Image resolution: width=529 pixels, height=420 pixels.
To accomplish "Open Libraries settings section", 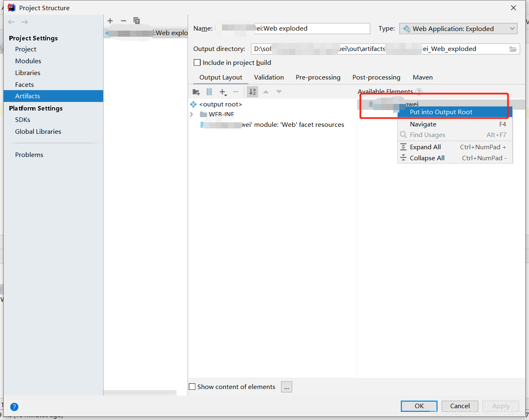I will pyautogui.click(x=28, y=73).
